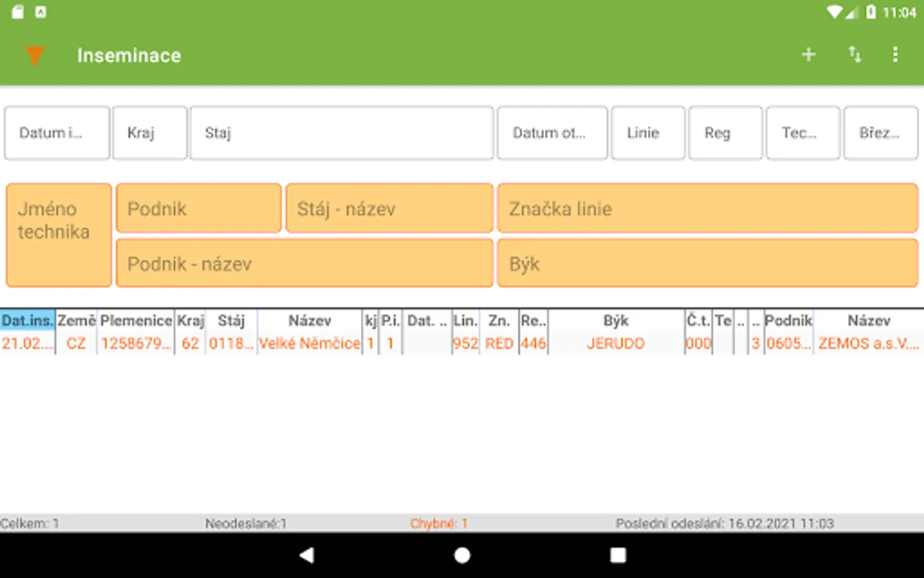Tap the Stáj - název orange field

(x=389, y=208)
